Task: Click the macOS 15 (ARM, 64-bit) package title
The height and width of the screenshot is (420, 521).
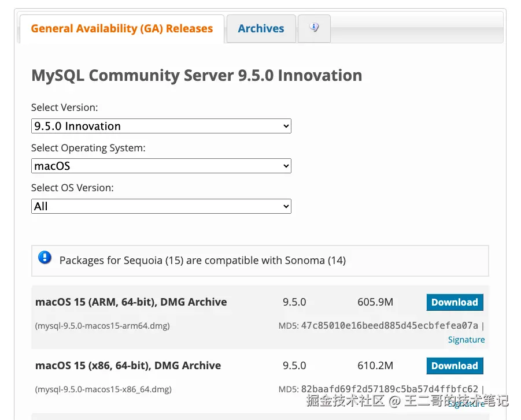Action: (x=131, y=302)
